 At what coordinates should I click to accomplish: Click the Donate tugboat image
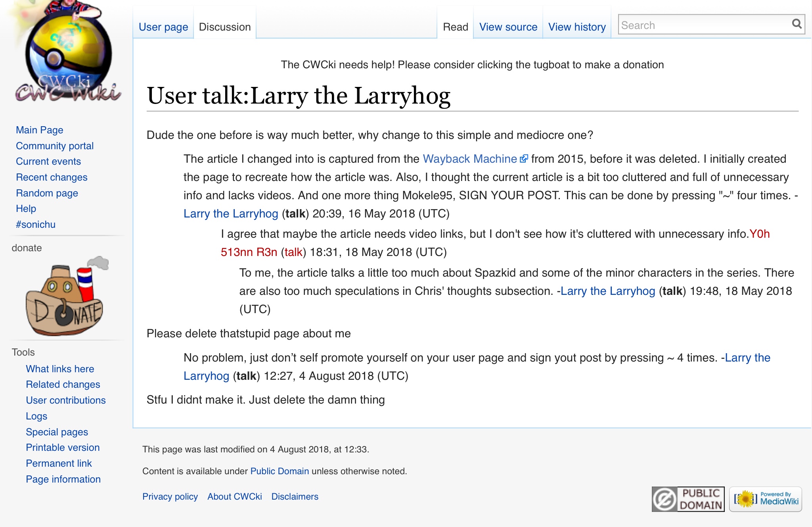tap(67, 296)
